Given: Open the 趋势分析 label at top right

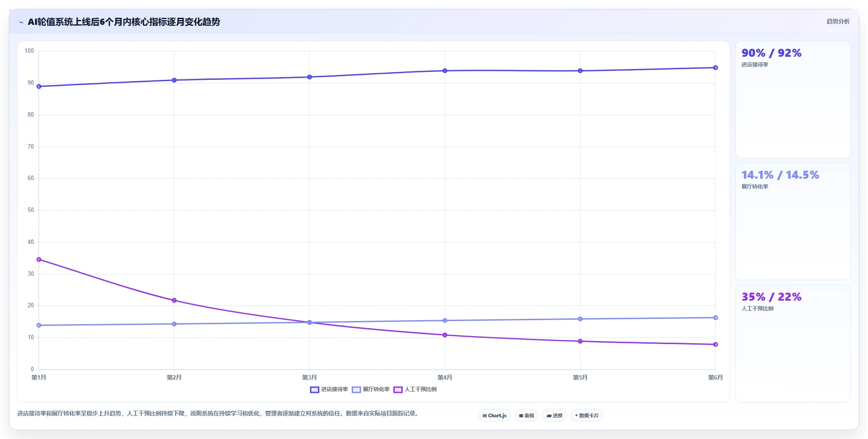Looking at the screenshot, I should [x=838, y=21].
